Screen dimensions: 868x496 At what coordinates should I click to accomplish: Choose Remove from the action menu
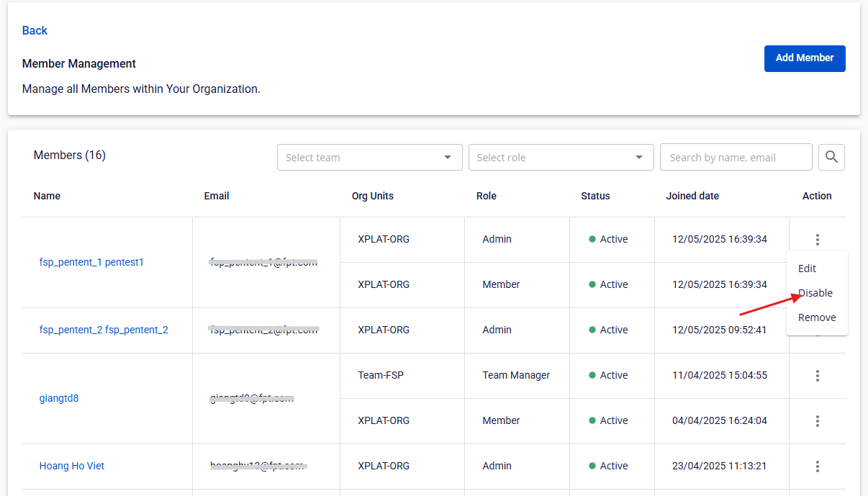pos(817,317)
